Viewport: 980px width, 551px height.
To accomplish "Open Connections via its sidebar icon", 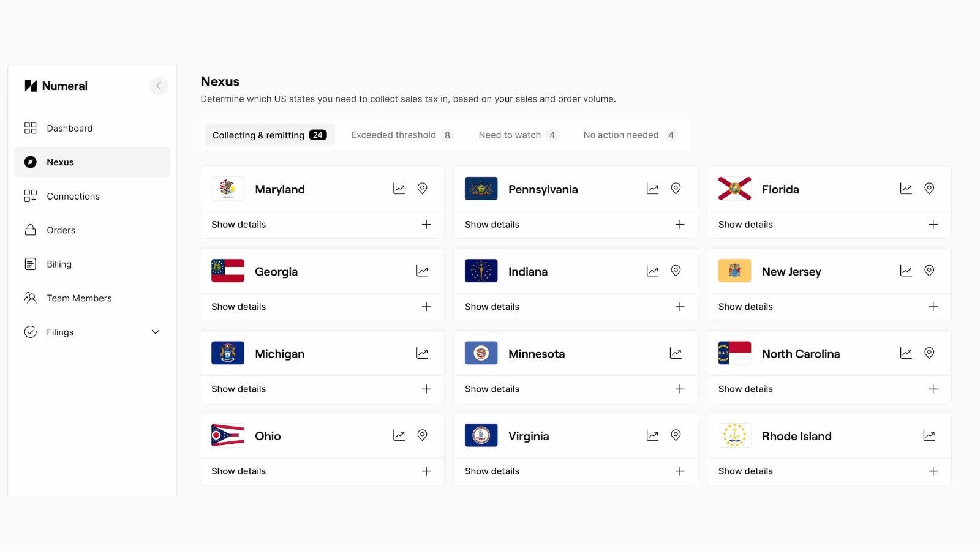I will (30, 196).
